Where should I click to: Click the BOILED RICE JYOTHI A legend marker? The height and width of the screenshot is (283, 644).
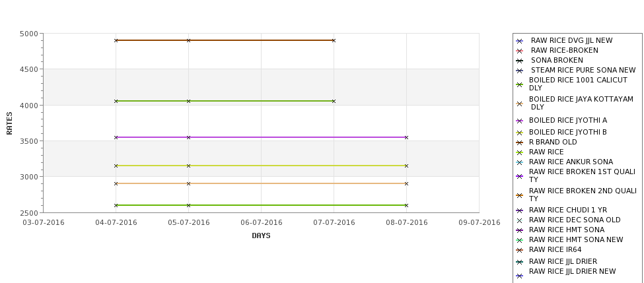pos(519,121)
